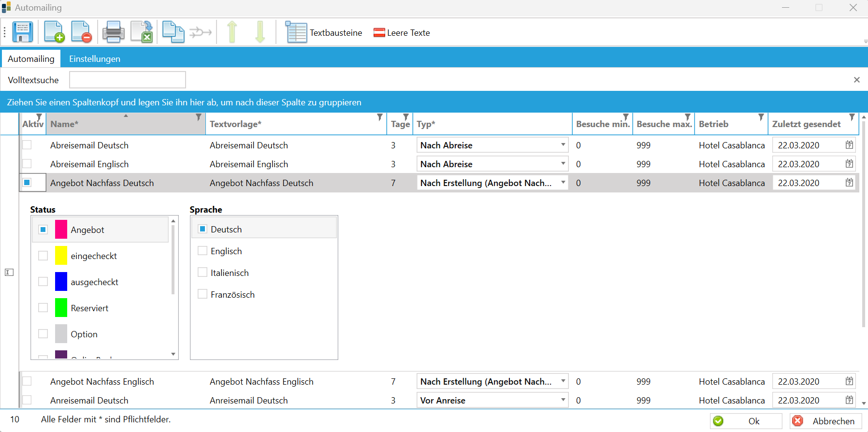Check the eingecheckt status checkbox
Screen dimensions: 868x432
click(x=43, y=256)
